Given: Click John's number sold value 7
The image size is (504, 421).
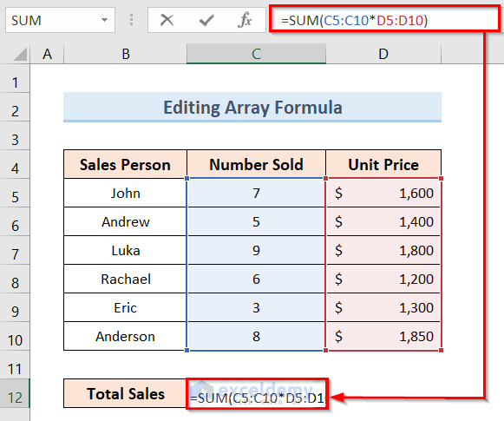Looking at the screenshot, I should click(x=256, y=193).
